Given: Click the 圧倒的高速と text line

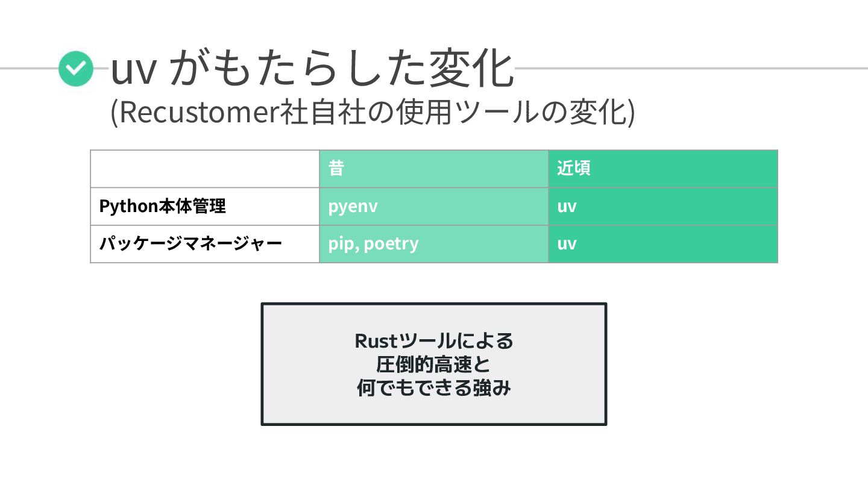Looking at the screenshot, I should pos(434,364).
